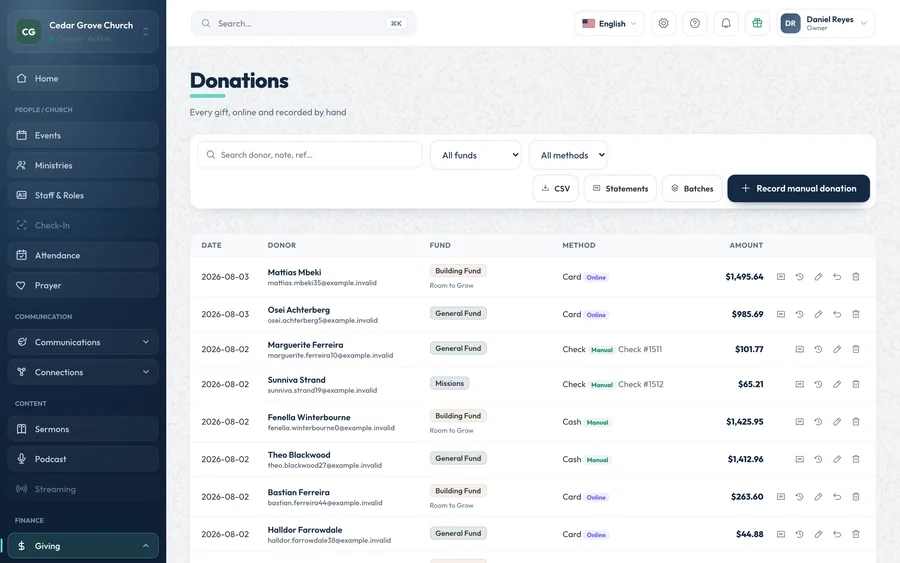View history for Marguerite Ferreira's $101.77 gift
The width and height of the screenshot is (900, 563).
[x=818, y=349]
